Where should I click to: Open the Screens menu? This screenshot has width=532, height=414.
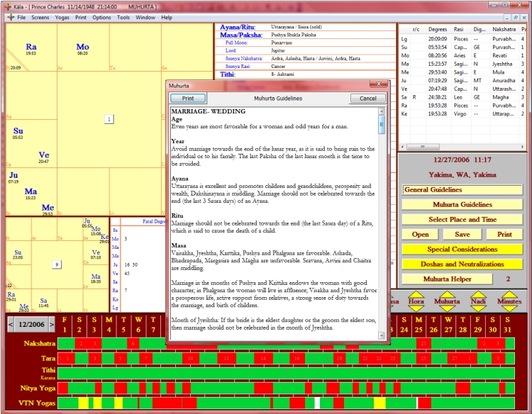pyautogui.click(x=40, y=17)
